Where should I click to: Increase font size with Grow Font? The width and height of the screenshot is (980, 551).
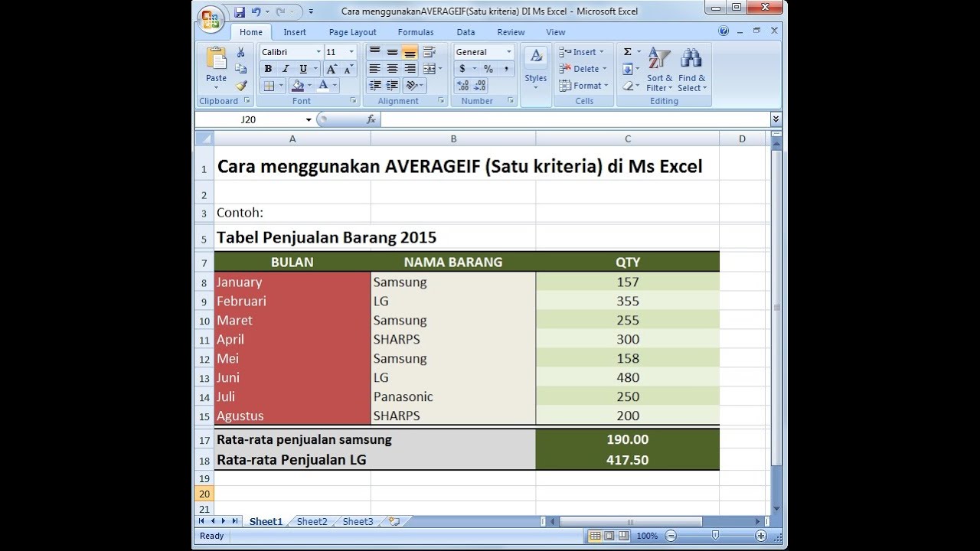pyautogui.click(x=332, y=69)
